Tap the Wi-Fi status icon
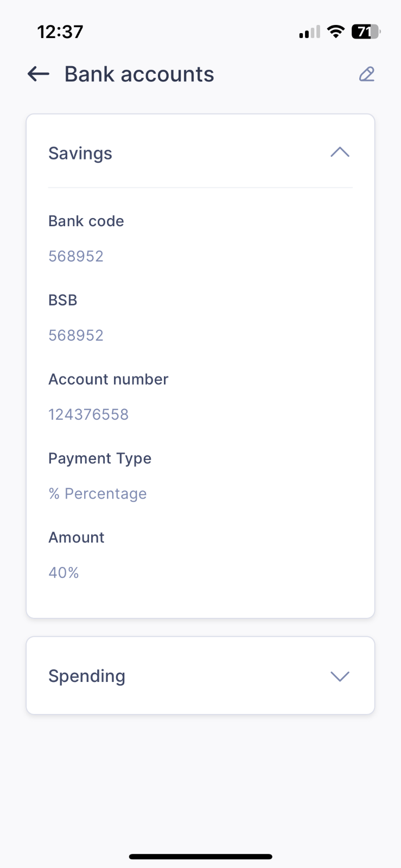This screenshot has width=401, height=868. point(336,31)
